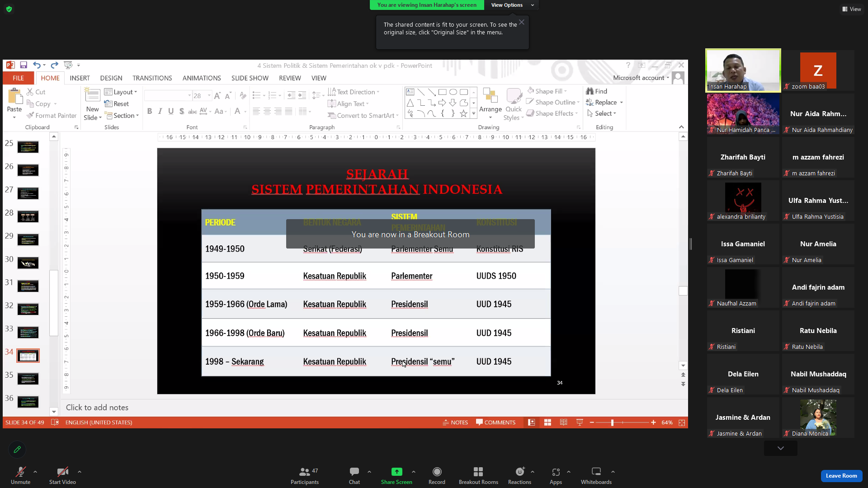This screenshot has height=488, width=868.
Task: Click the Format Painter brush
Action: [31, 116]
